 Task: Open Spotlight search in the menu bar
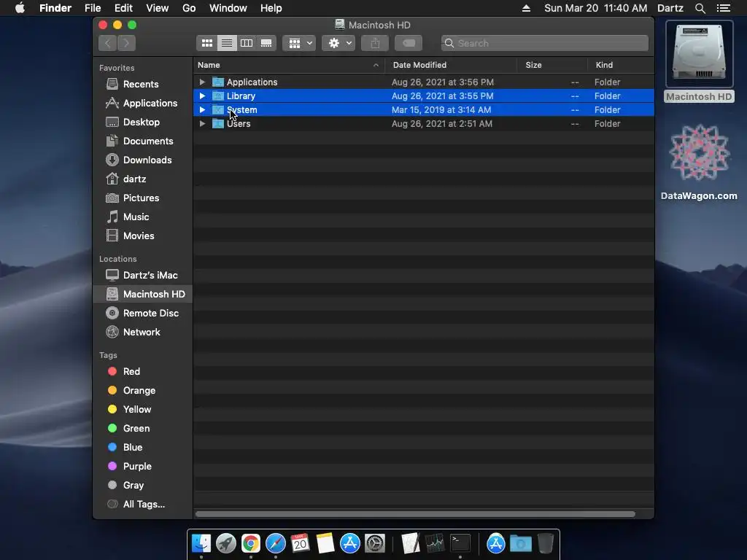(x=700, y=8)
